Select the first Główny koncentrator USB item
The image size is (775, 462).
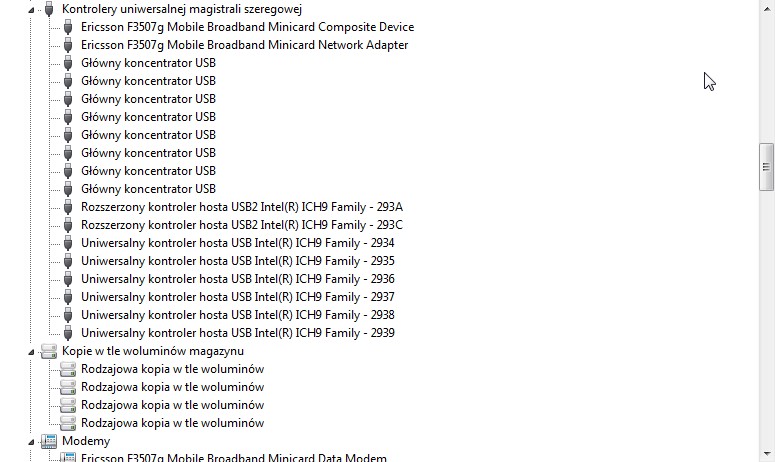(148, 63)
